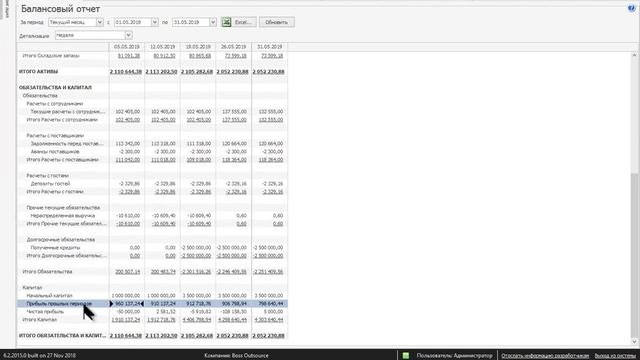Click the Обновить button to refresh report
This screenshot has width=640, height=360.
pyautogui.click(x=277, y=22)
